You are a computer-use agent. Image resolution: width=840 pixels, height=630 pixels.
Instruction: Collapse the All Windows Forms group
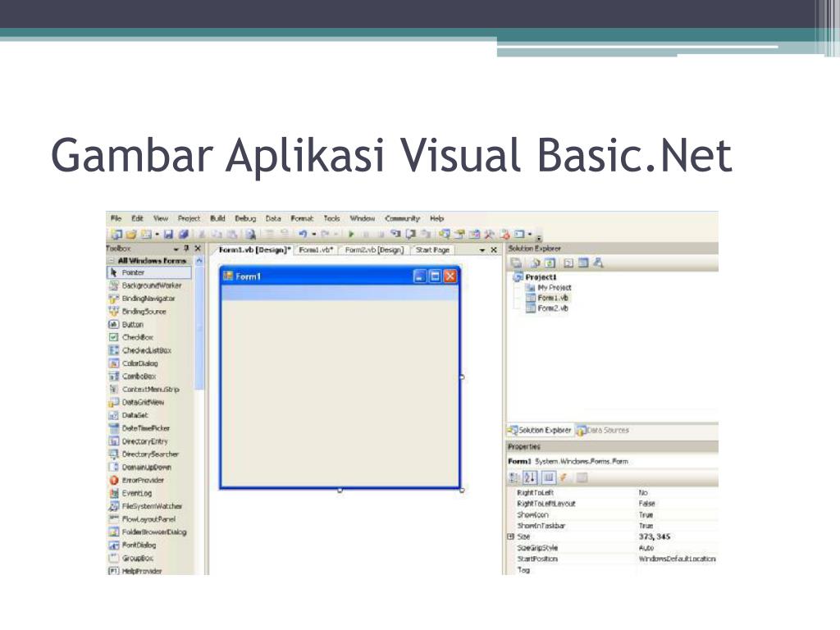[112, 261]
